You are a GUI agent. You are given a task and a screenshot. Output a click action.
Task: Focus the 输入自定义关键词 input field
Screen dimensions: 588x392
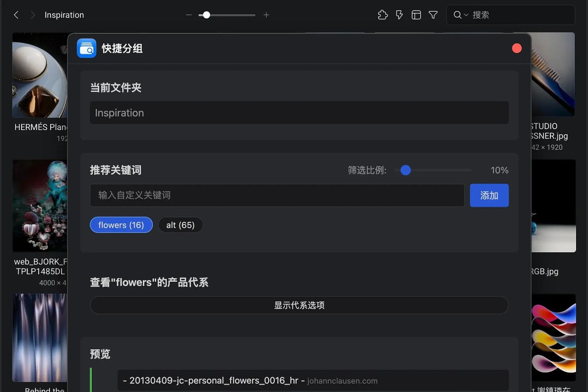[x=277, y=195]
